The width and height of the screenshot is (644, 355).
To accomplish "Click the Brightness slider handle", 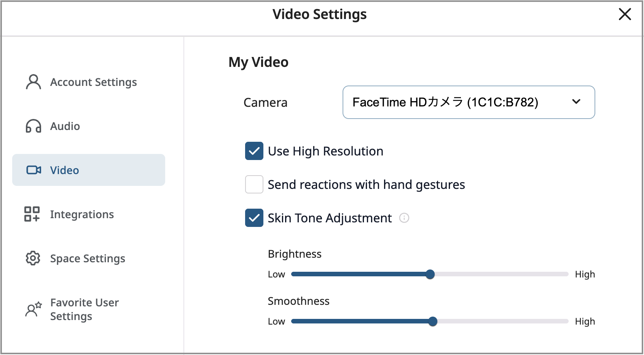I will pos(430,274).
